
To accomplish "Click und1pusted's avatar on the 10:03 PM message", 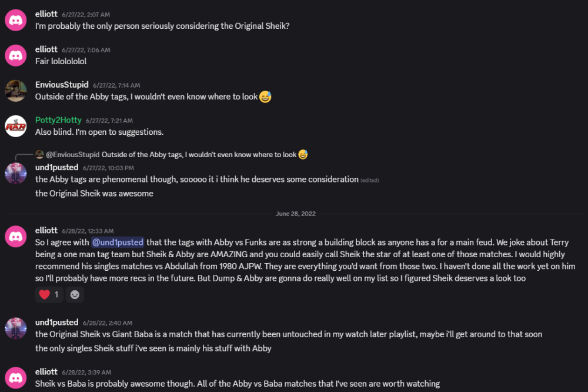I will tap(15, 174).
